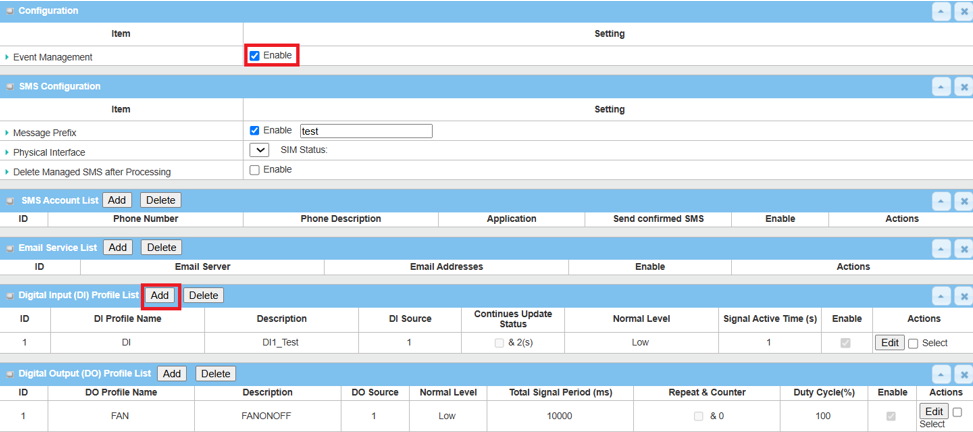Collapse the Digital Input Profile List panel
973x432 pixels.
point(941,296)
